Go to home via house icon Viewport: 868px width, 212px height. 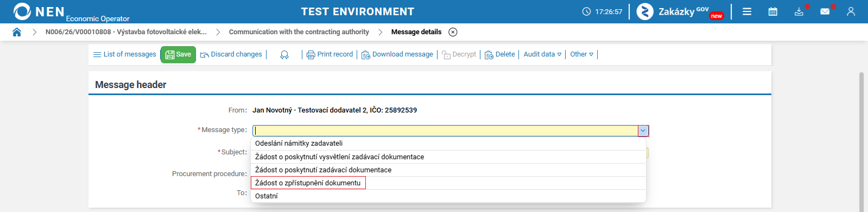(17, 32)
